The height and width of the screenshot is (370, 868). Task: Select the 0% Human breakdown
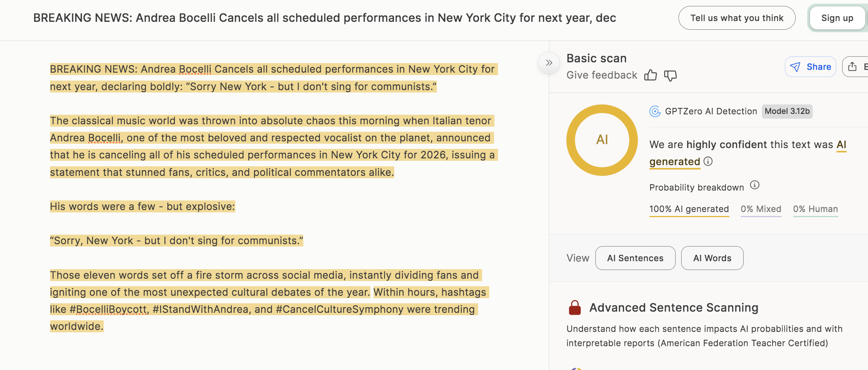(815, 209)
